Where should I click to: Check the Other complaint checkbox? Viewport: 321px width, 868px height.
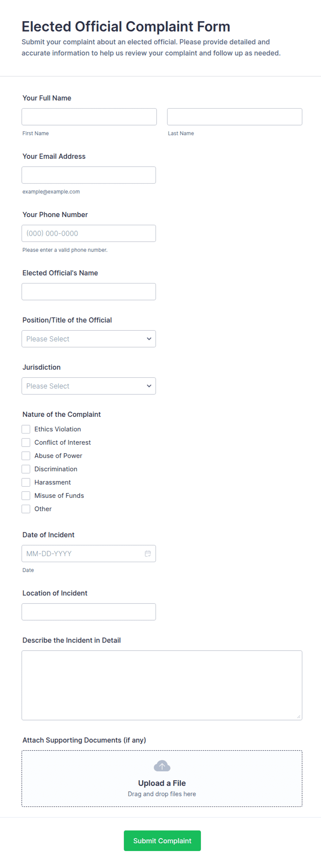pyautogui.click(x=26, y=508)
